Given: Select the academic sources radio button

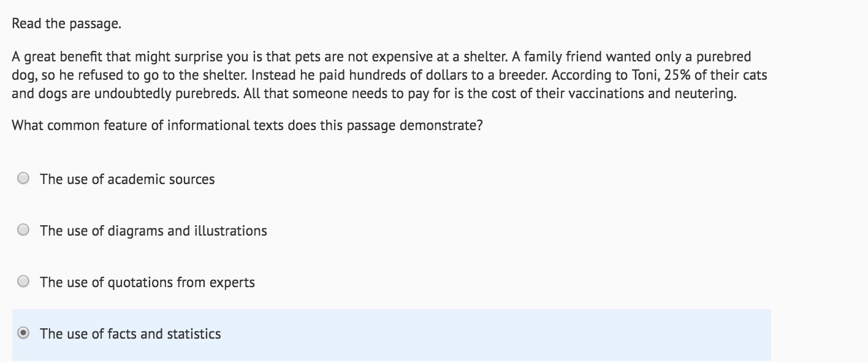Looking at the screenshot, I should click(x=23, y=179).
